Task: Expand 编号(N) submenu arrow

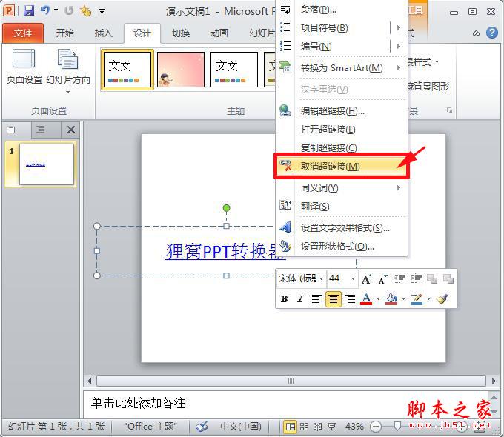Action: pos(399,46)
